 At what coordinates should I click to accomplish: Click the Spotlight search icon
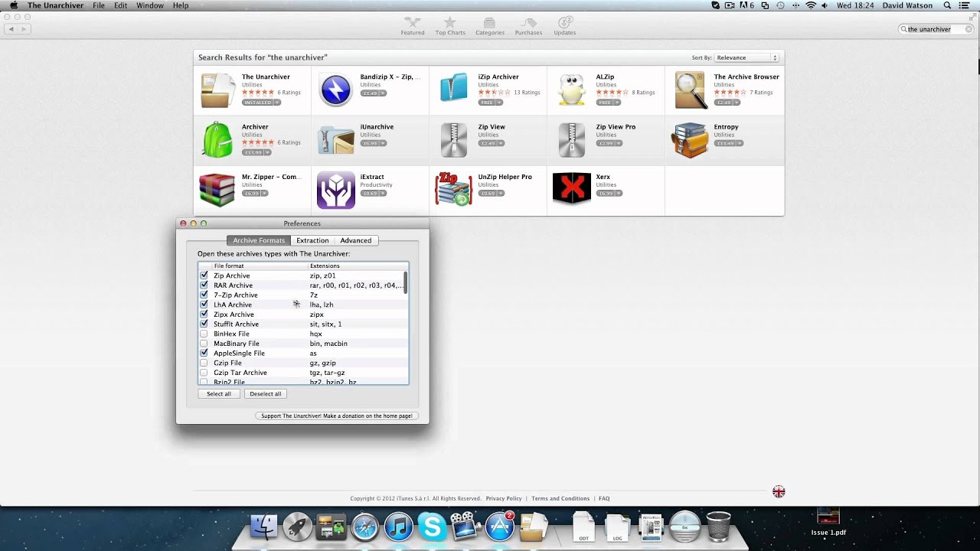coord(946,5)
